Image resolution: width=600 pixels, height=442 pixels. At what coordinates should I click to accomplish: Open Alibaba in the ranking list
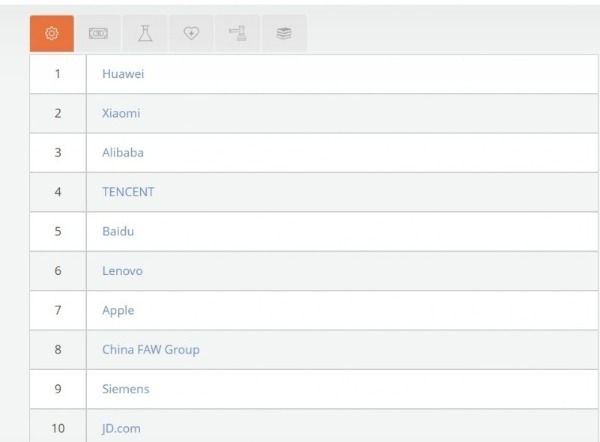point(123,152)
